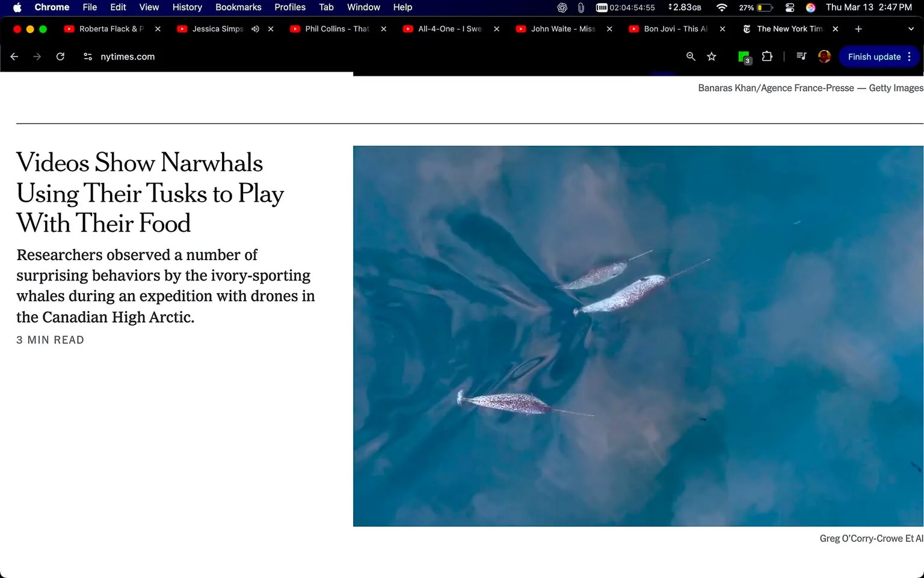Click the profile avatar in the toolbar
Screen dimensions: 924x578
824,56
